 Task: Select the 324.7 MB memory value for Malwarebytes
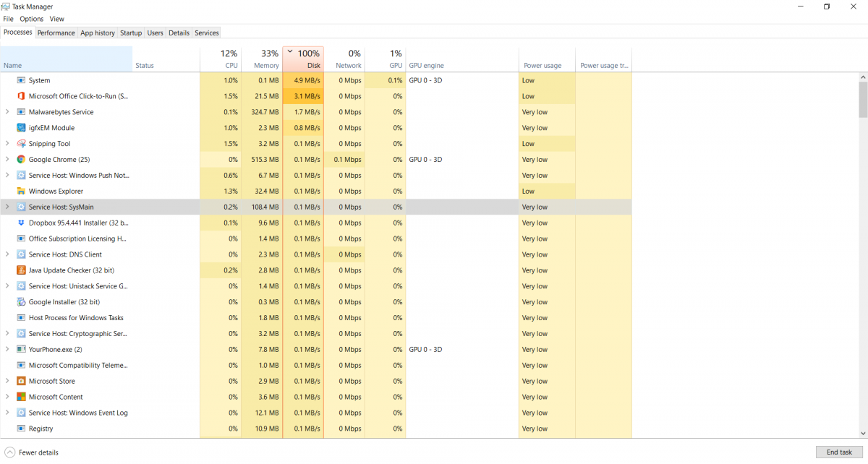(262, 112)
